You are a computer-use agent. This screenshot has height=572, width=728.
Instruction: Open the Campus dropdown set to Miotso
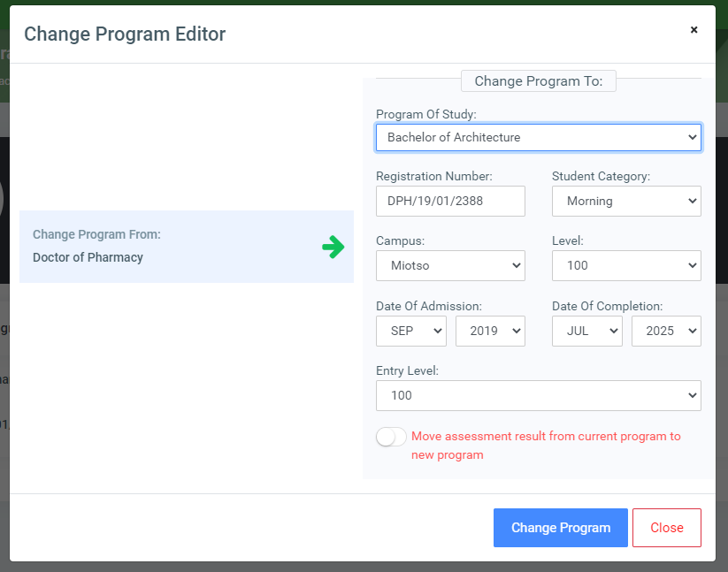(450, 265)
